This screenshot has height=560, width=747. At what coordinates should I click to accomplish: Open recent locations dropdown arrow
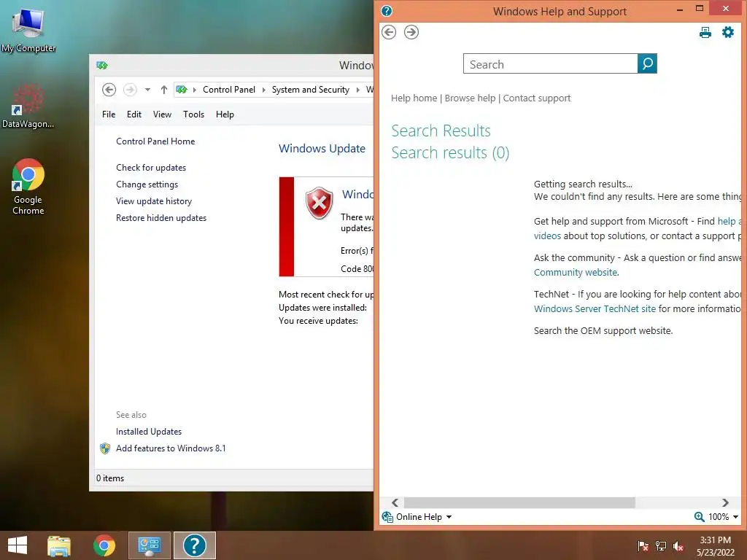(x=147, y=90)
